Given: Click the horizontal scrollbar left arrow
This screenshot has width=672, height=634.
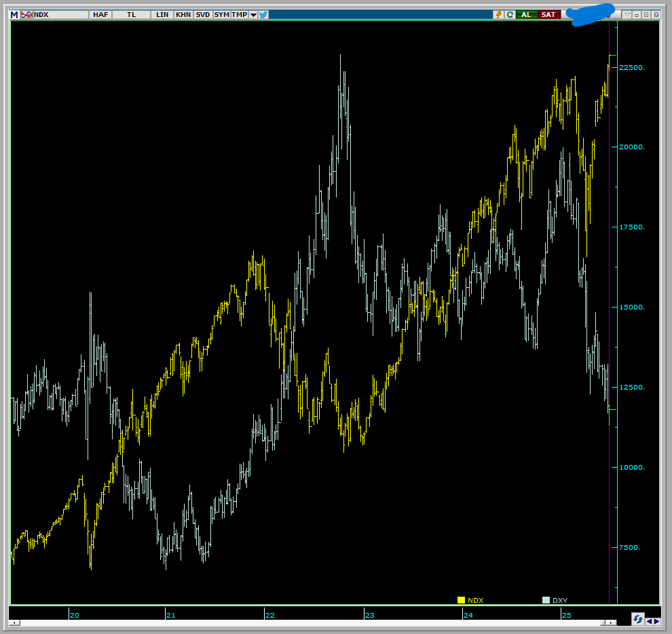Looking at the screenshot, I should click(x=15, y=622).
